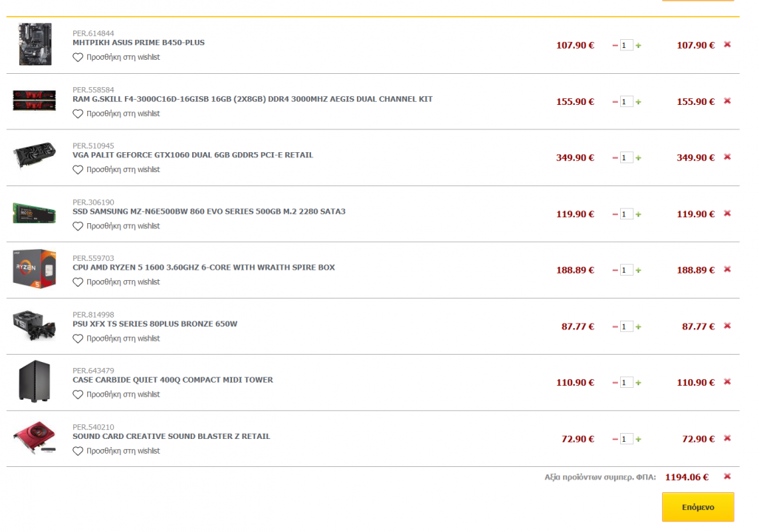Screen dimensions: 759x532
Task: Click quantity field for XFX 650W PSU
Action: tap(626, 327)
